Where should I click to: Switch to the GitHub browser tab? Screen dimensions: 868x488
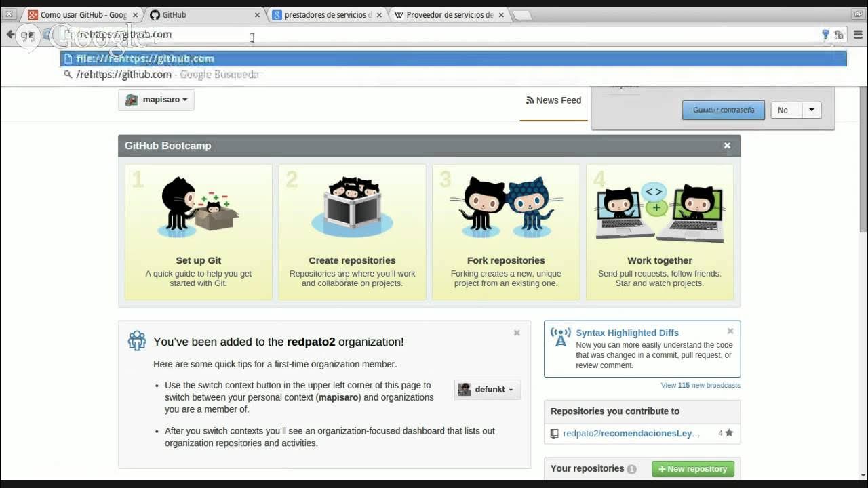[x=203, y=14]
